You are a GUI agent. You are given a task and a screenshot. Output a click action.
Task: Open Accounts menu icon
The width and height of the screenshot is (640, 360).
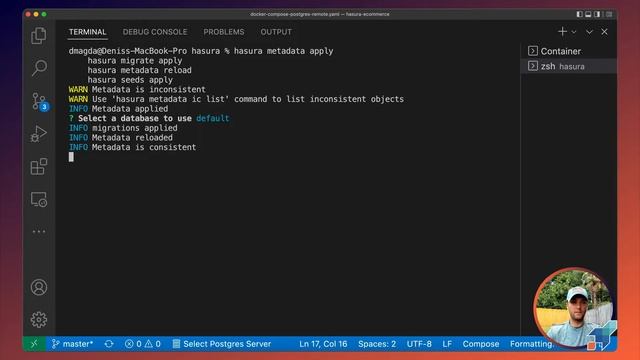coord(39,287)
